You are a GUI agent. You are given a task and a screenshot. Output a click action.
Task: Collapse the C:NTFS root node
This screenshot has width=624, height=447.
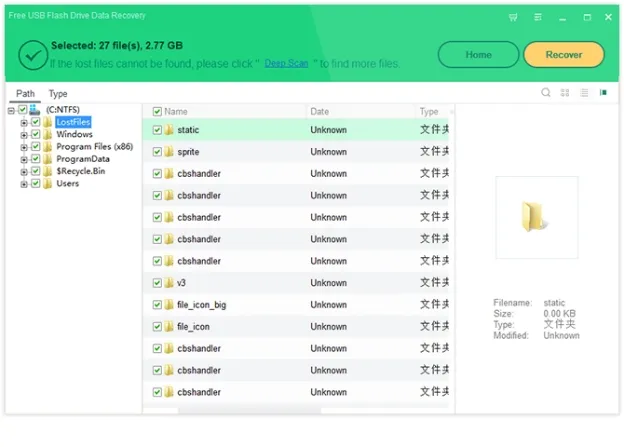click(12, 111)
